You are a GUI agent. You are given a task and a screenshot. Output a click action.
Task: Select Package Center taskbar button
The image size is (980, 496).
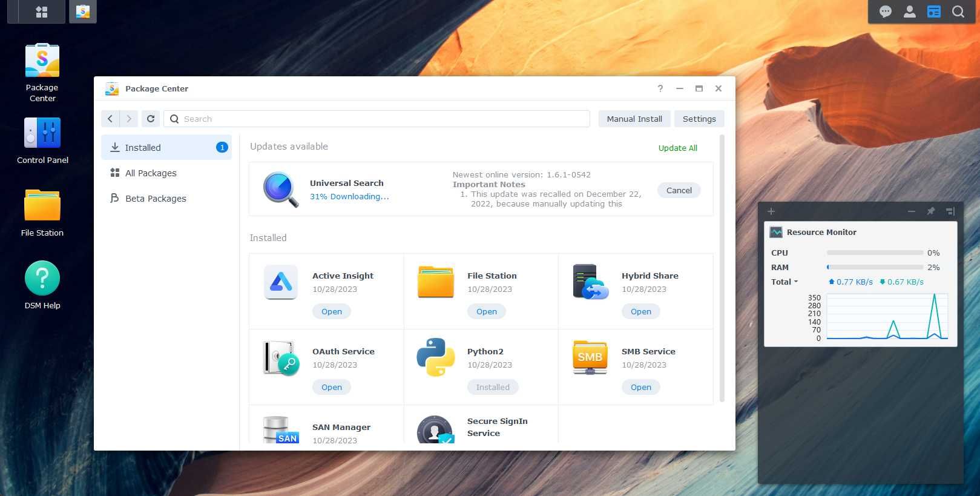point(83,12)
